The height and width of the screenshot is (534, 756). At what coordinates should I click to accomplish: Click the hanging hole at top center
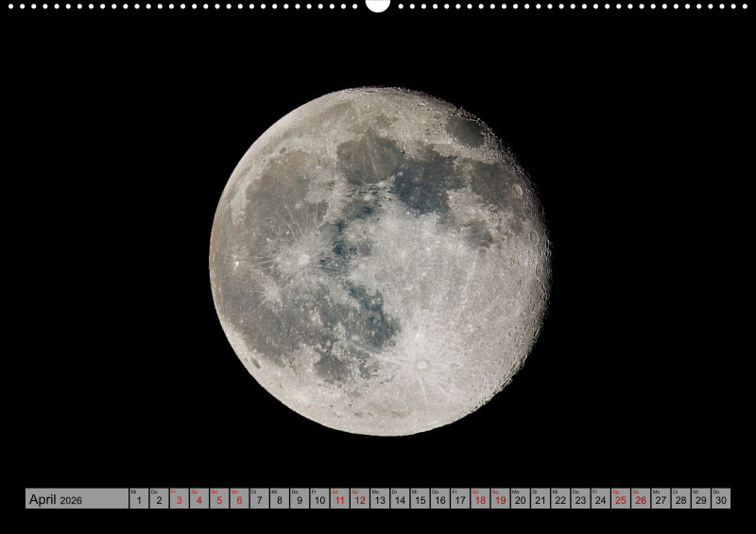click(x=378, y=5)
